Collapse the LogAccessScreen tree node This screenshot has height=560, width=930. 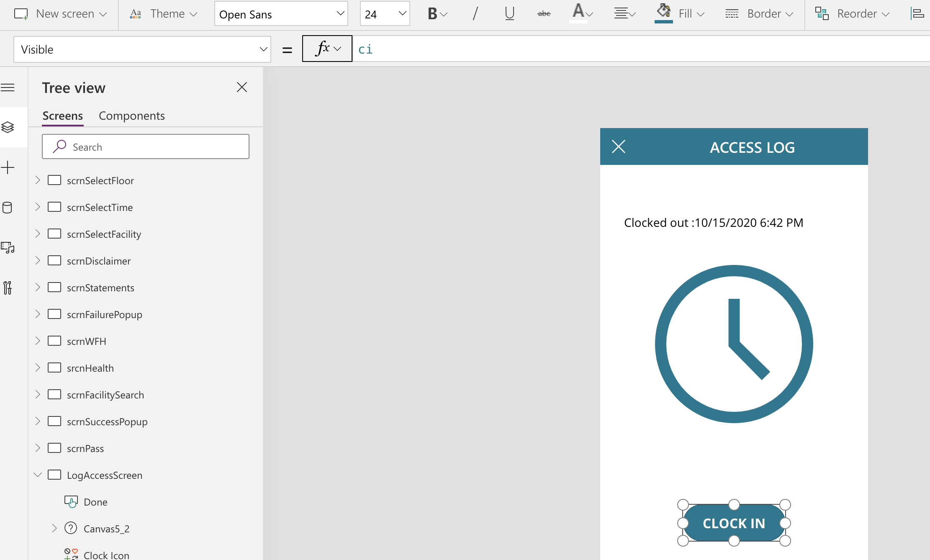(x=37, y=475)
